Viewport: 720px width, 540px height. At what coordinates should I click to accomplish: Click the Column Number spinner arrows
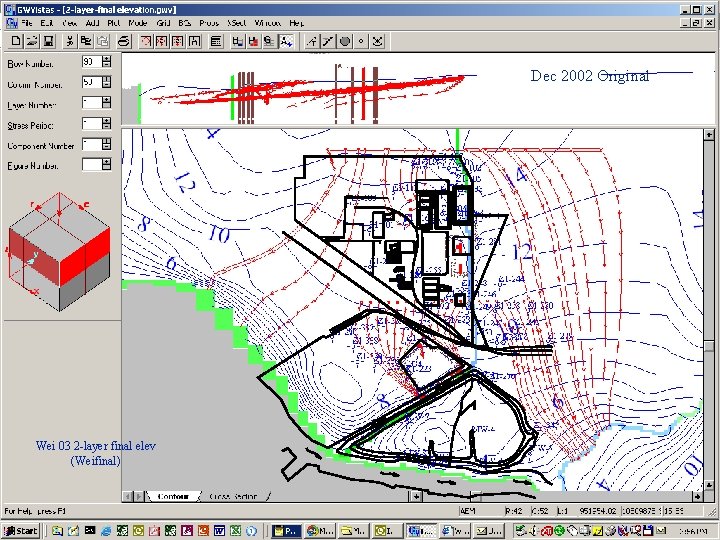click(x=107, y=82)
